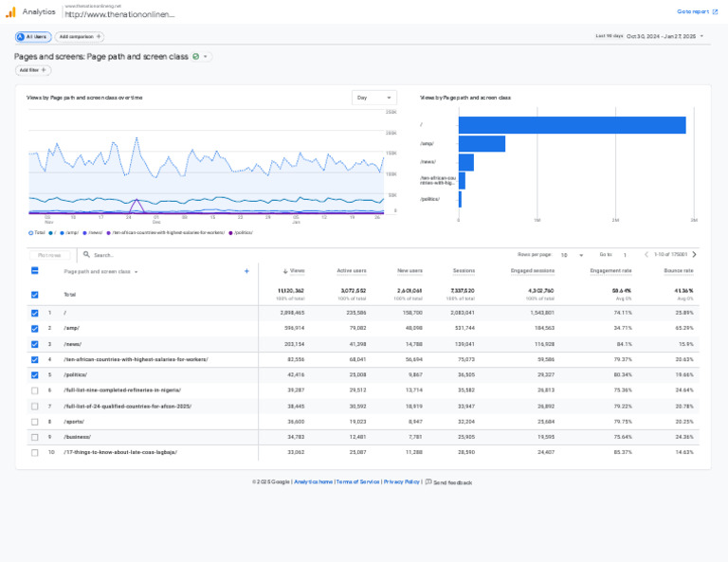Uncheck the checkbox for the /news/ row

(x=35, y=344)
